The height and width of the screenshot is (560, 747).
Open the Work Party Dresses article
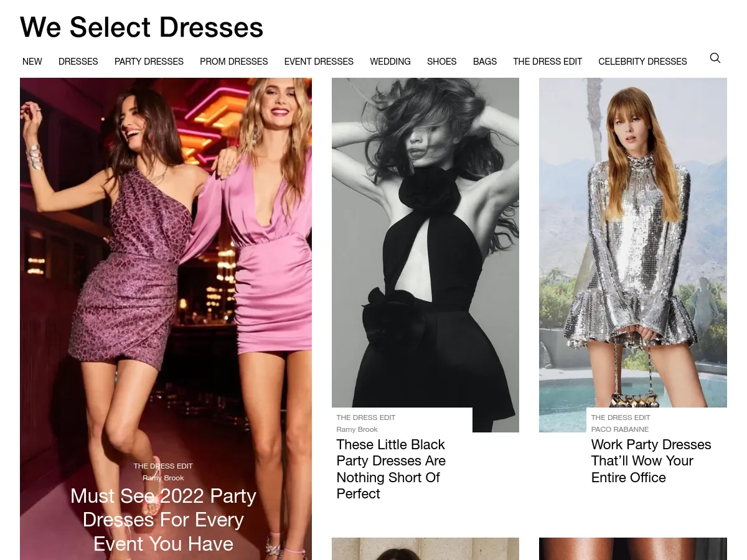pos(651,460)
